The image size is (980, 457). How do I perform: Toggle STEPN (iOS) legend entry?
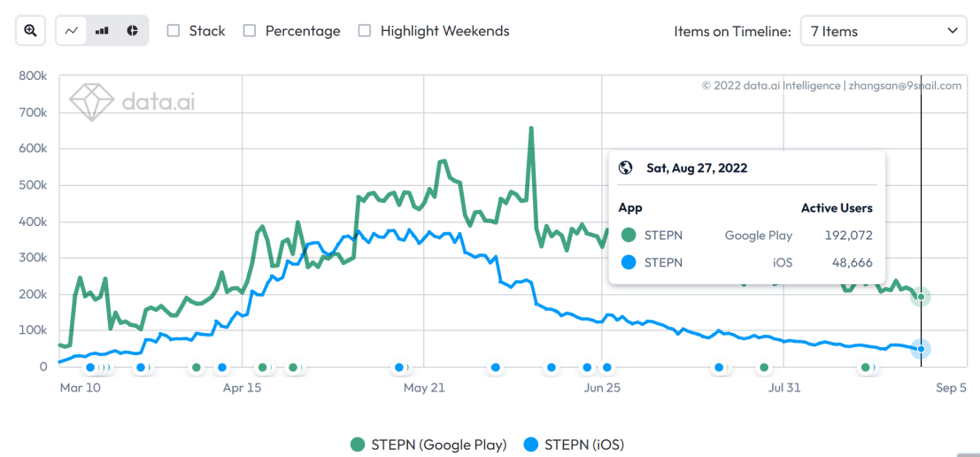coord(575,445)
